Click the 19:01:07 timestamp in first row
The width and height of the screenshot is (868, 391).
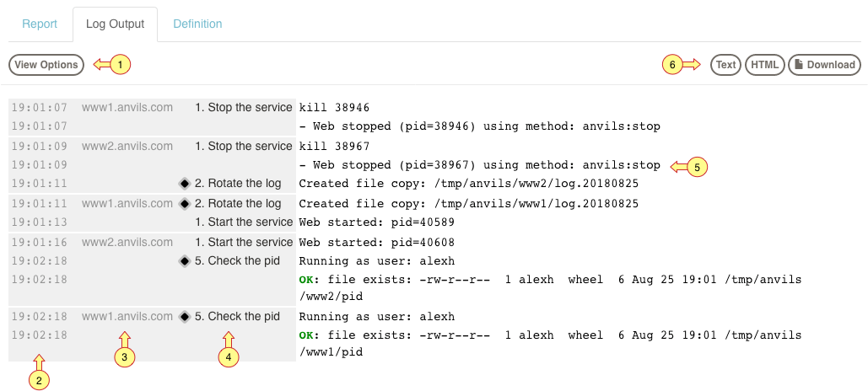tap(40, 107)
